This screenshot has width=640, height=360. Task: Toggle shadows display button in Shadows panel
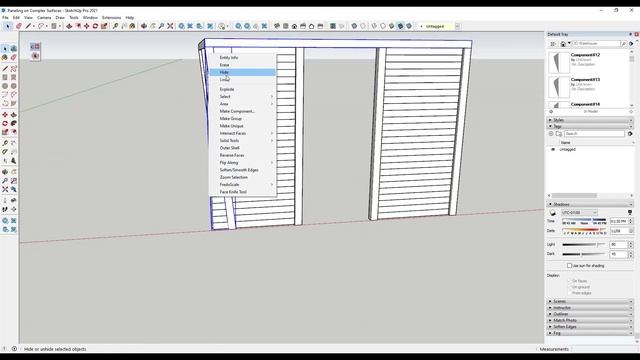click(x=552, y=213)
